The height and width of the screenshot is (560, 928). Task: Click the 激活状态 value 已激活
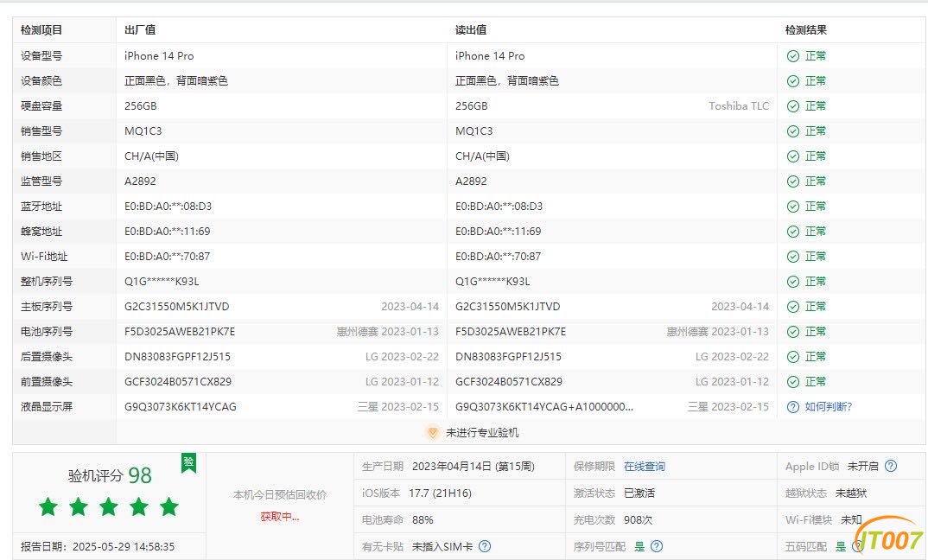point(639,493)
